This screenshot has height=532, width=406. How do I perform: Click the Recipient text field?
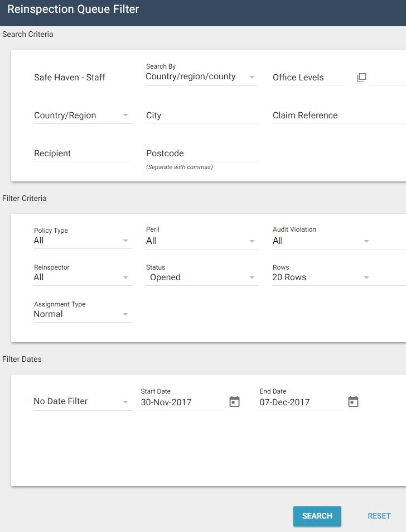pos(83,154)
